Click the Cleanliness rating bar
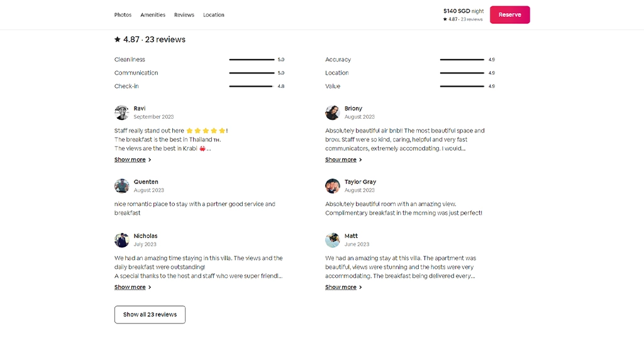Screen dimensions: 644x338 click(252, 60)
